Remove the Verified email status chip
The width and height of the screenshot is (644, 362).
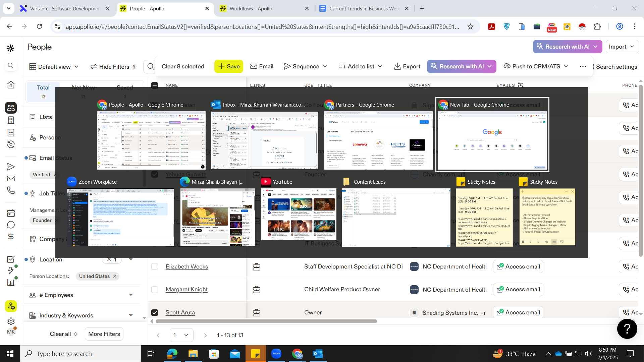(x=55, y=175)
